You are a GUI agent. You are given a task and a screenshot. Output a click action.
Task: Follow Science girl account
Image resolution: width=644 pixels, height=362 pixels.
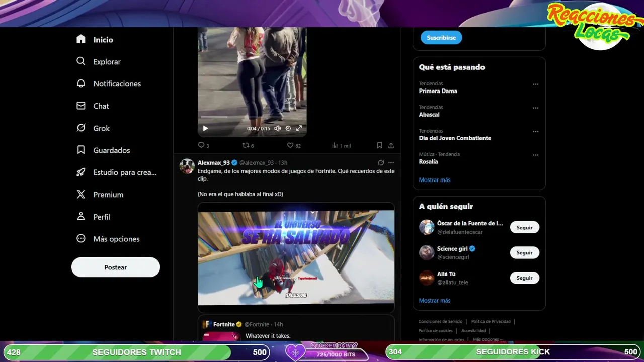[524, 252]
